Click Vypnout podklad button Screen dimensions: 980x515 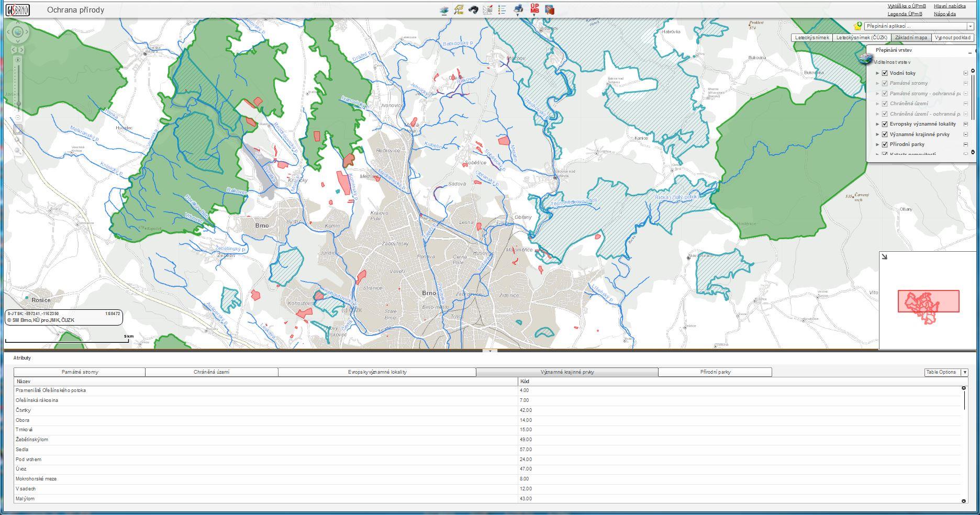pyautogui.click(x=952, y=38)
